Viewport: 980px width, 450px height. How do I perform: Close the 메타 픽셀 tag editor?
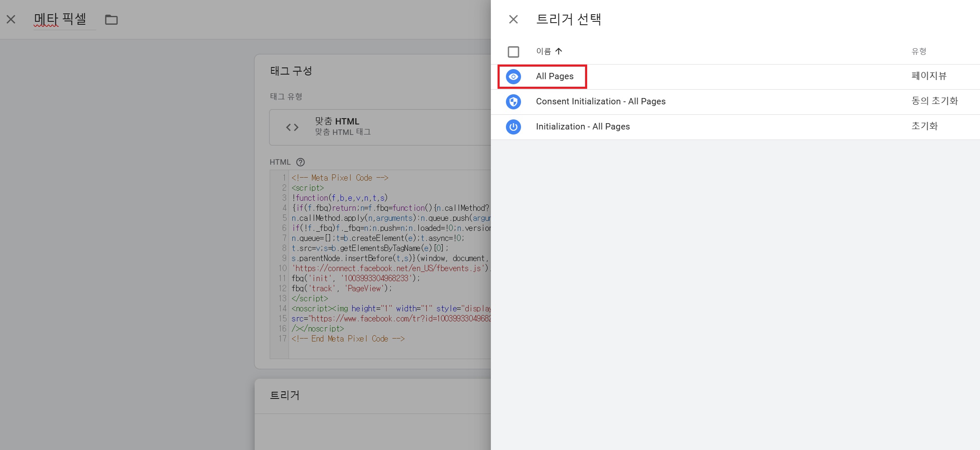(x=11, y=19)
